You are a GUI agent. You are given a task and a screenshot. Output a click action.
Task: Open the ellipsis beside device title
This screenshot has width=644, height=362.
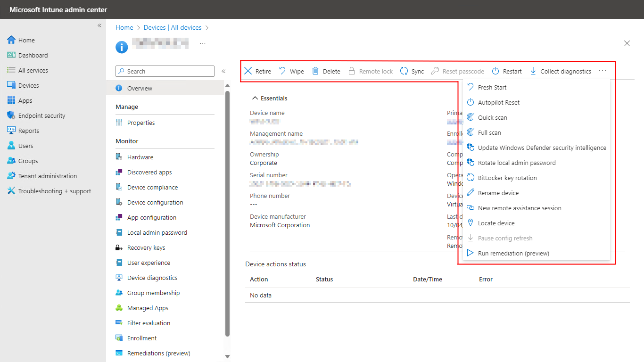coord(203,43)
